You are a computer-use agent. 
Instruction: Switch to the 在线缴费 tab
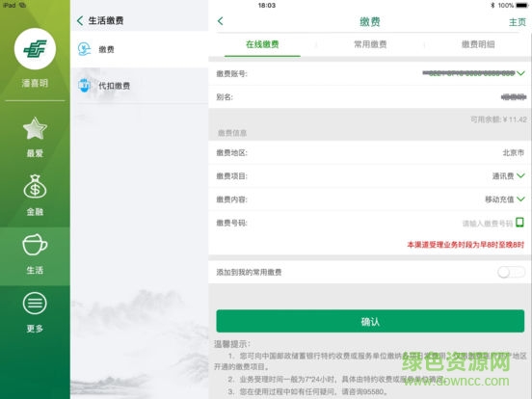tap(262, 44)
